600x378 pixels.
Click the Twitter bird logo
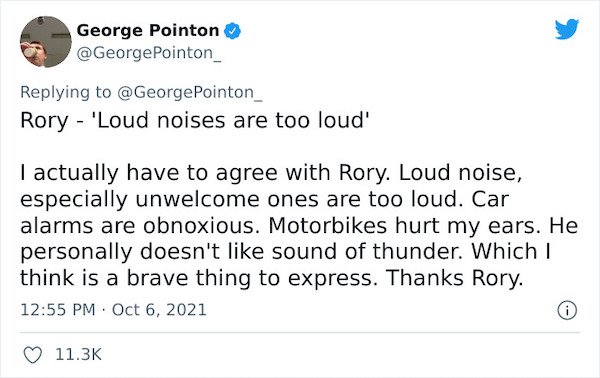point(567,29)
